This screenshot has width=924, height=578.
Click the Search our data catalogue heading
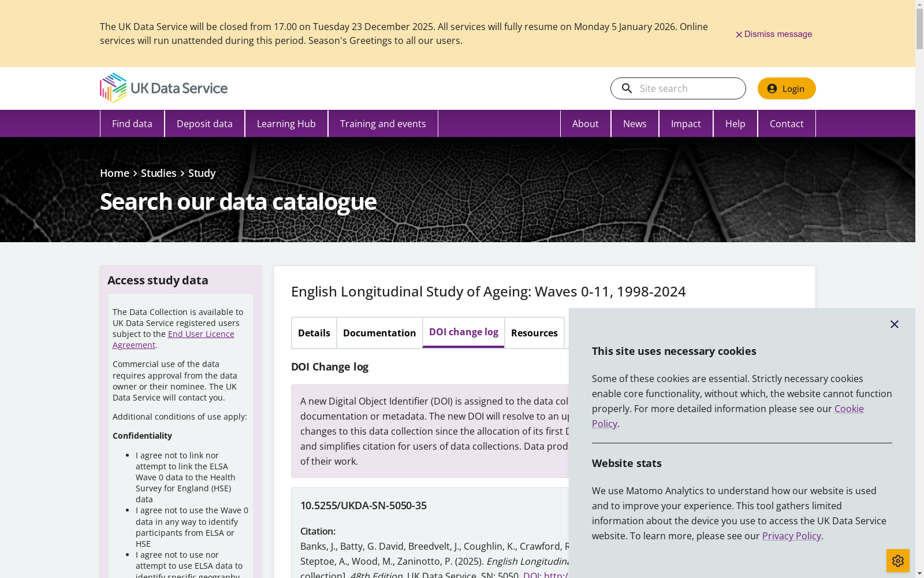pos(238,201)
